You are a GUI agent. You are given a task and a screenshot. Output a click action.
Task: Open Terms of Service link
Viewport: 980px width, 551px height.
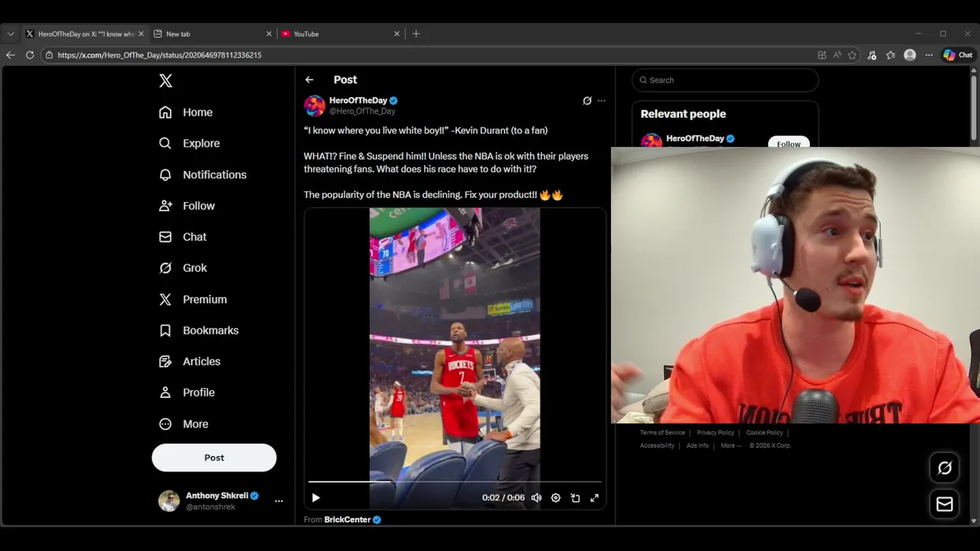pos(662,433)
